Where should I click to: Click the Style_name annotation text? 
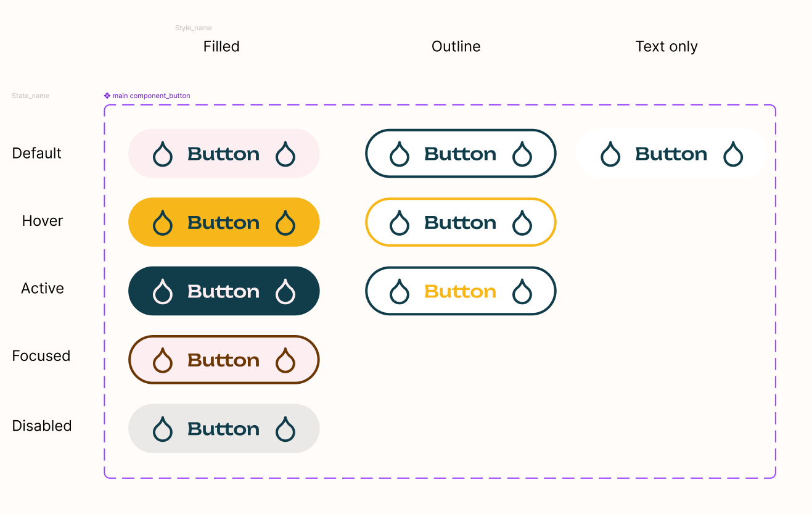coord(193,28)
